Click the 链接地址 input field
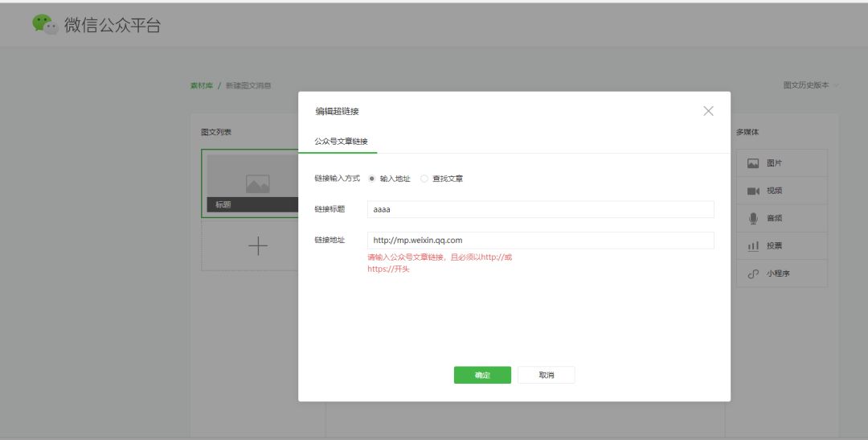 coord(540,240)
